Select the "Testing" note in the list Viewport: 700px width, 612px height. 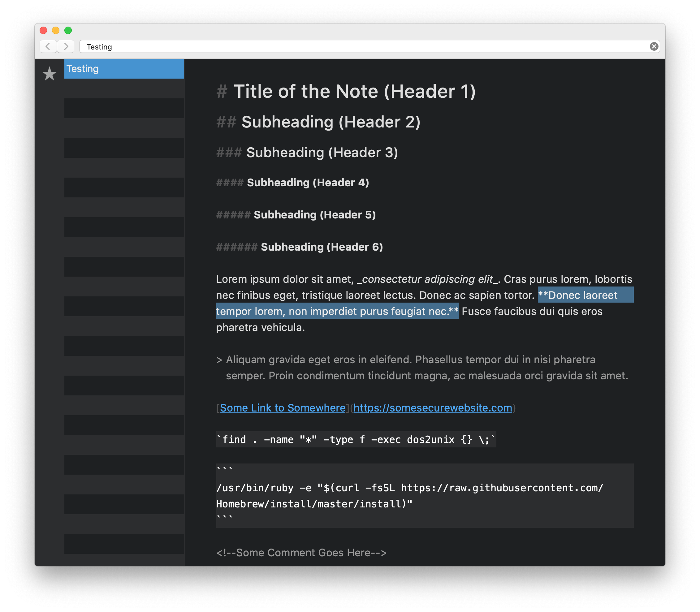coord(124,69)
